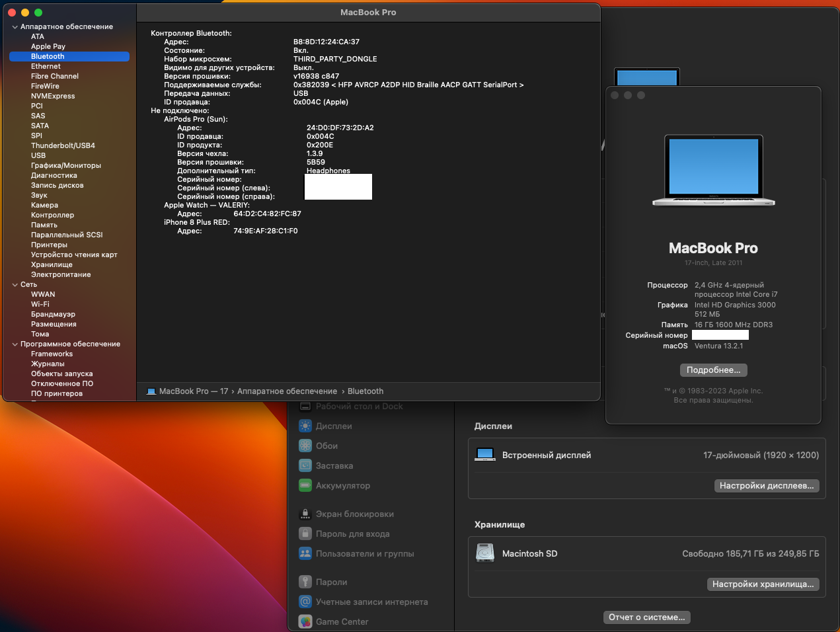
Task: Click the System Report button
Action: click(646, 617)
